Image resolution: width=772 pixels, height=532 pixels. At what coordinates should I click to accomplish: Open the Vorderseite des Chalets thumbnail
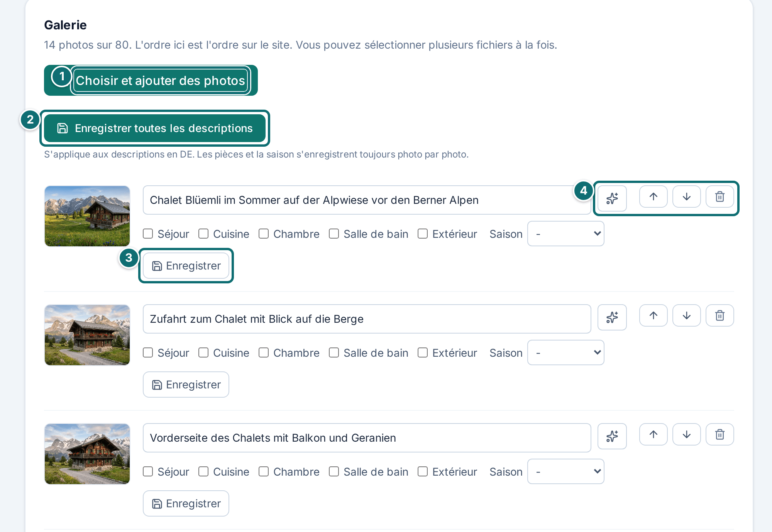[x=87, y=454]
